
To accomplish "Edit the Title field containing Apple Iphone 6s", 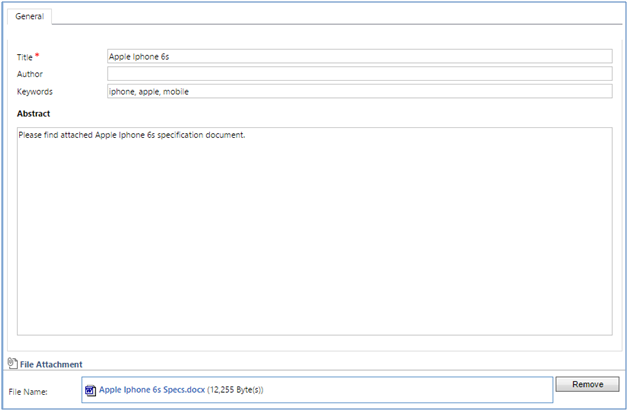I will click(359, 57).
